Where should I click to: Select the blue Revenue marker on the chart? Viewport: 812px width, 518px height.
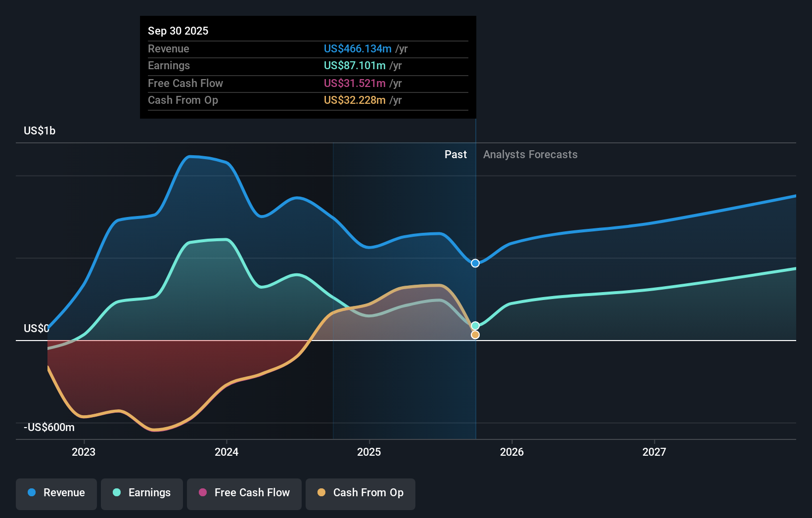point(475,263)
